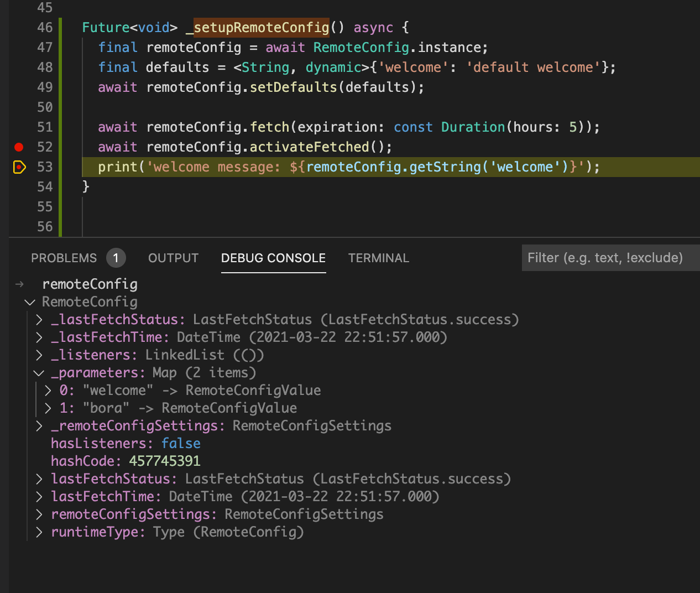
Task: Click 'default welcome' string on line 48
Action: click(533, 67)
